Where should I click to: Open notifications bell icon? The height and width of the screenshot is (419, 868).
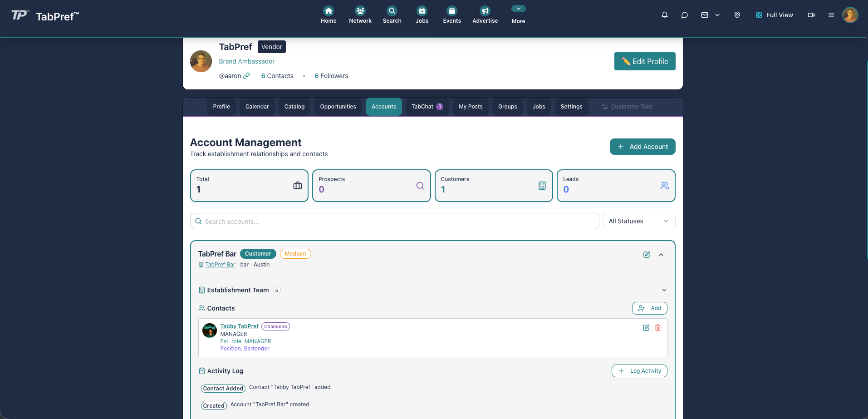[665, 15]
